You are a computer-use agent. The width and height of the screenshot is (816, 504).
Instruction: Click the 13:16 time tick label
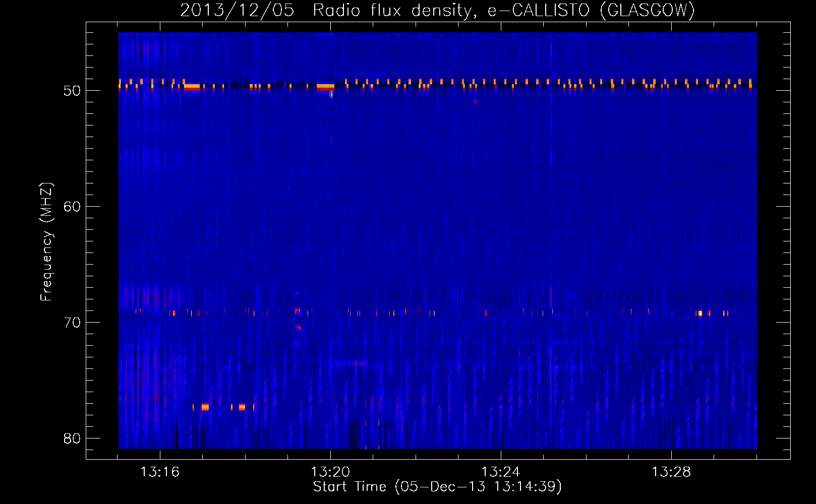coord(160,472)
